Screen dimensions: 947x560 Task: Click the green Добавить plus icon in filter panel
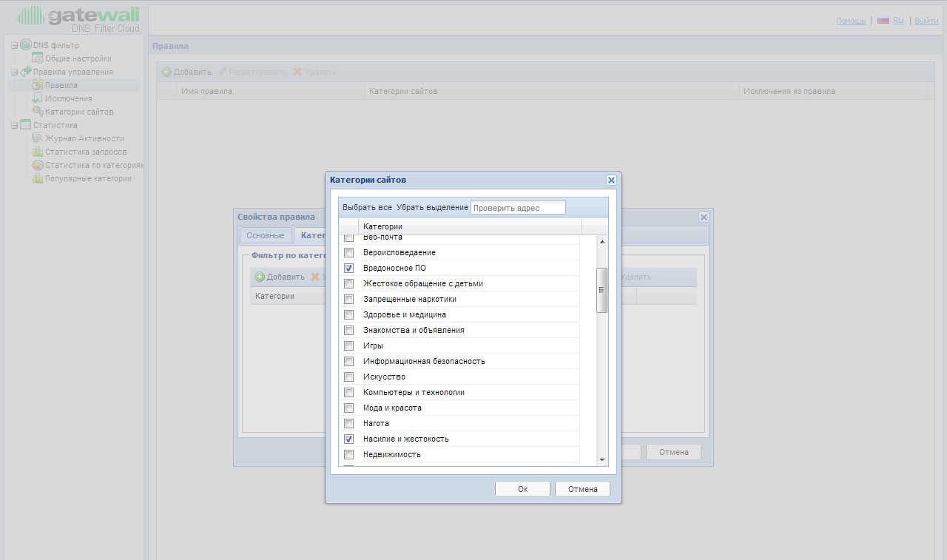[260, 277]
